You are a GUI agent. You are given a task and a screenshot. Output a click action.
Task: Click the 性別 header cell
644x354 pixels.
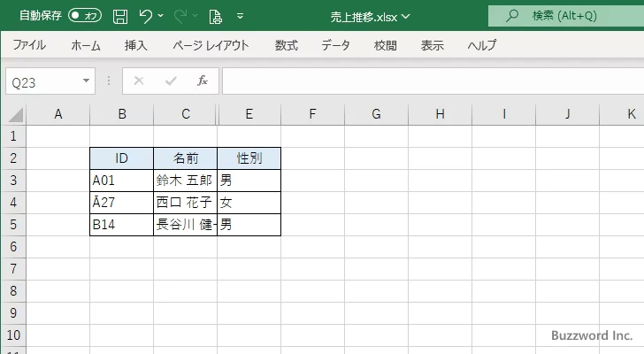pos(249,158)
